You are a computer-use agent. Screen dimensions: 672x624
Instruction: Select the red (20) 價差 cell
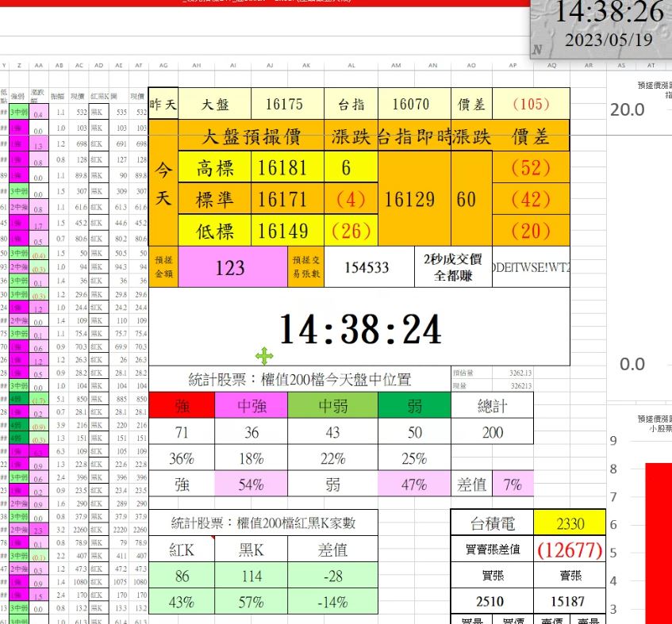coord(531,231)
